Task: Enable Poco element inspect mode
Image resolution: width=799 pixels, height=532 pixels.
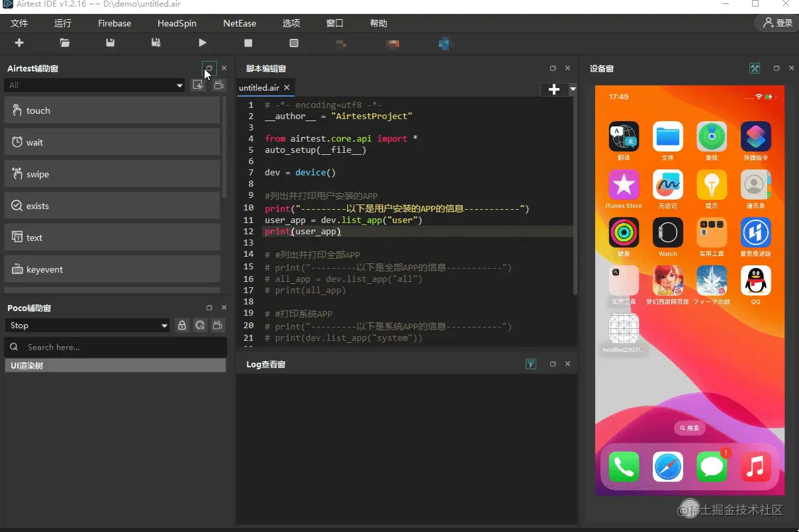Action: click(x=201, y=326)
